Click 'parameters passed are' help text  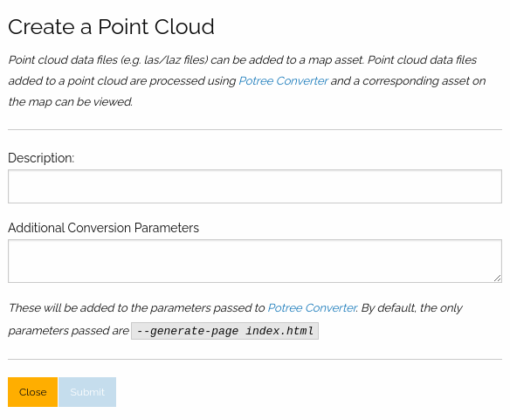coord(69,331)
